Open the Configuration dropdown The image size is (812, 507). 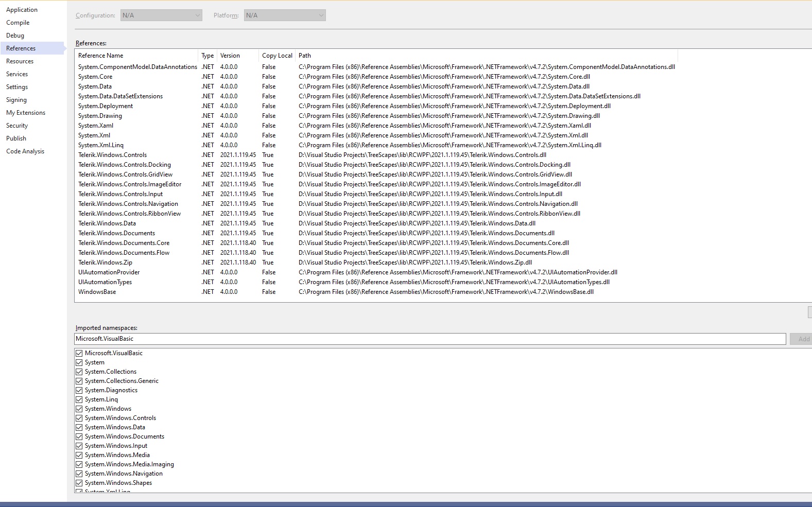point(161,15)
